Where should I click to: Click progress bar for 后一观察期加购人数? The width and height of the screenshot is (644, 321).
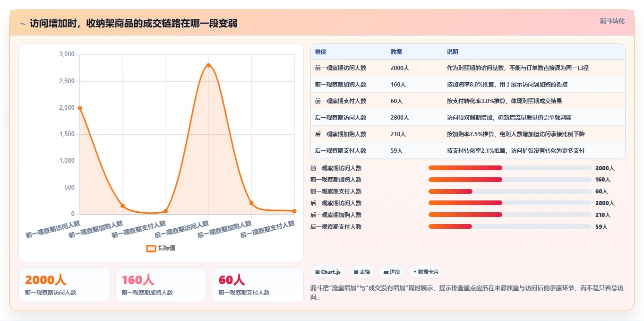coord(510,215)
